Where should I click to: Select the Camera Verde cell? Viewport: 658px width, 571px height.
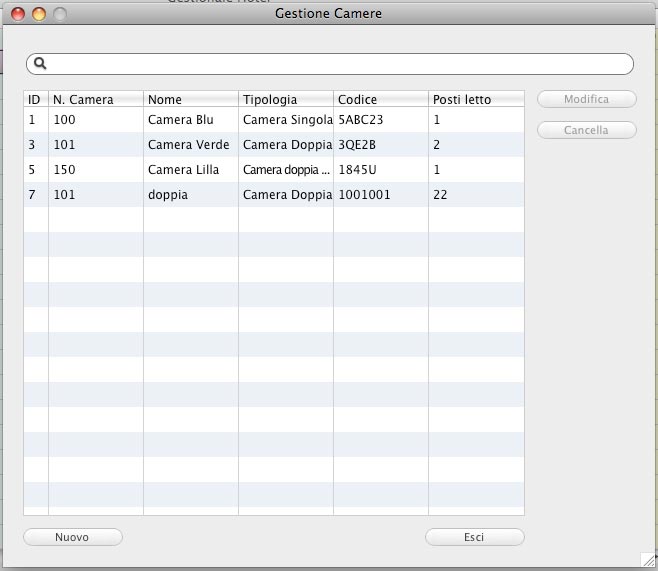coord(191,145)
